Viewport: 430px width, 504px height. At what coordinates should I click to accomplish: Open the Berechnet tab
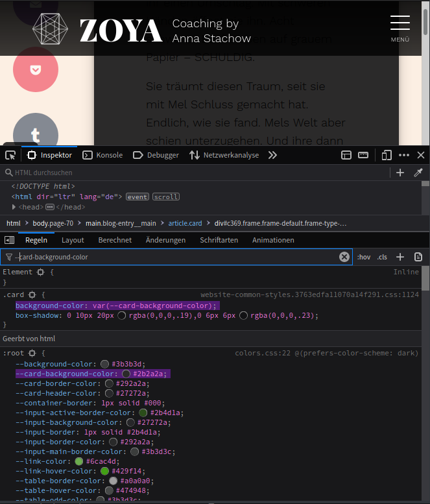(x=115, y=240)
